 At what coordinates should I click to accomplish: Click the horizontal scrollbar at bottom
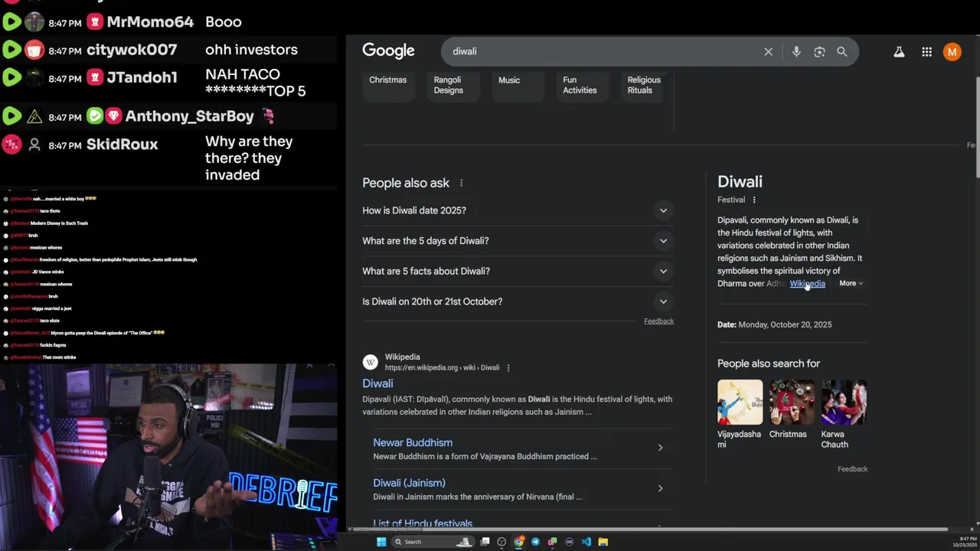click(x=649, y=529)
